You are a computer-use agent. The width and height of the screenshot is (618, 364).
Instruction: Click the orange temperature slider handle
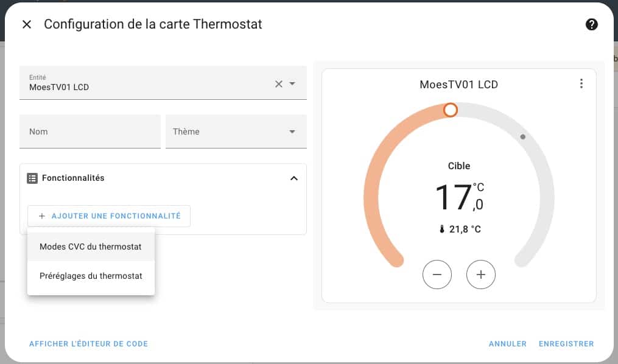point(450,110)
